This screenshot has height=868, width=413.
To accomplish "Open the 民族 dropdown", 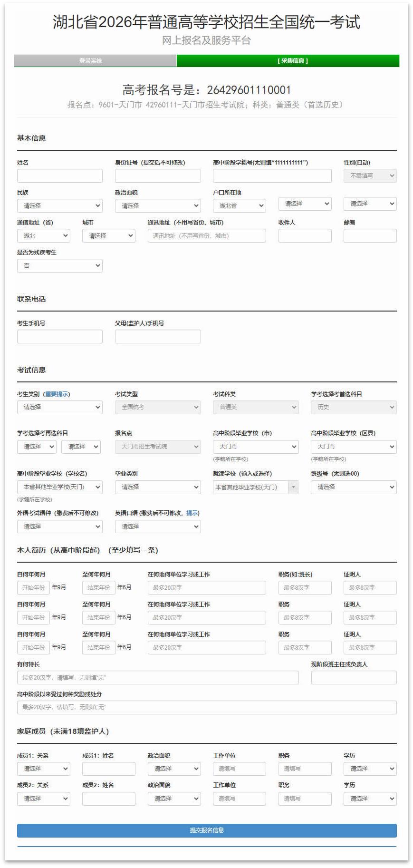I will click(x=59, y=205).
